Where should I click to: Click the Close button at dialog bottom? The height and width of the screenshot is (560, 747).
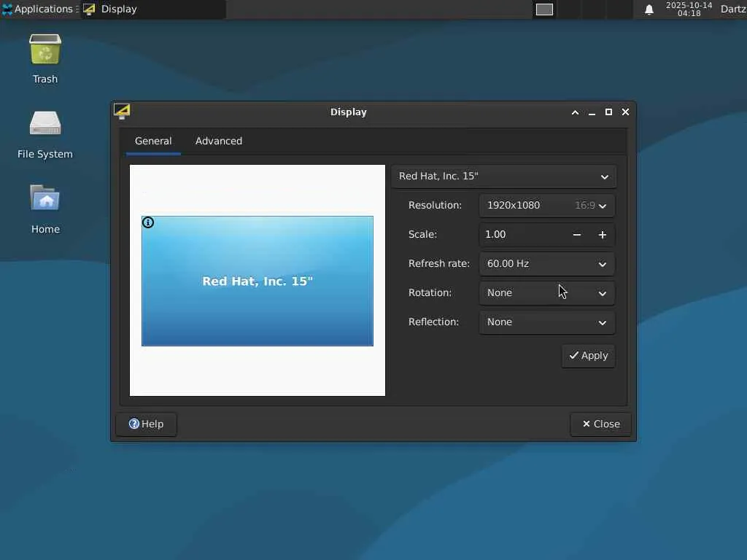click(x=601, y=424)
